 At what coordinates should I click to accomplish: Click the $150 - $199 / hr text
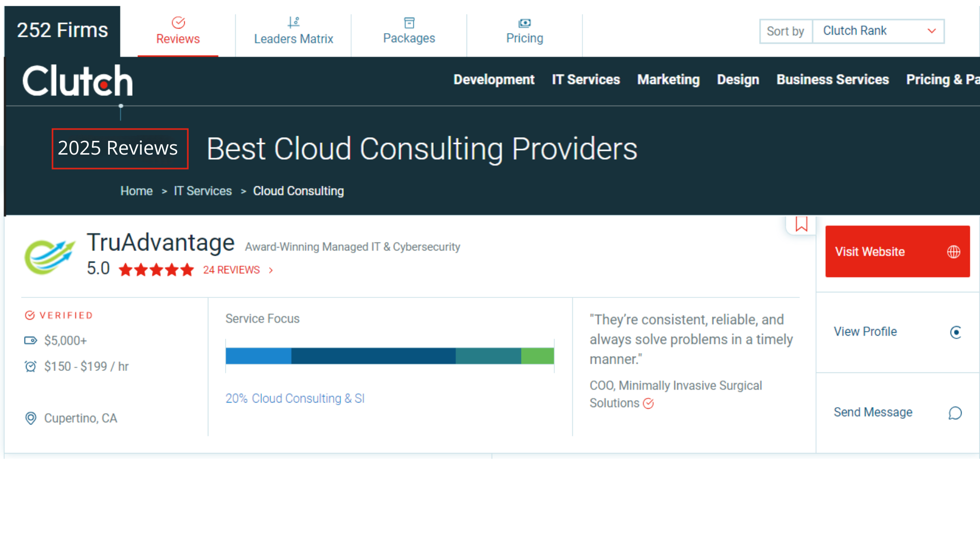[x=86, y=366]
